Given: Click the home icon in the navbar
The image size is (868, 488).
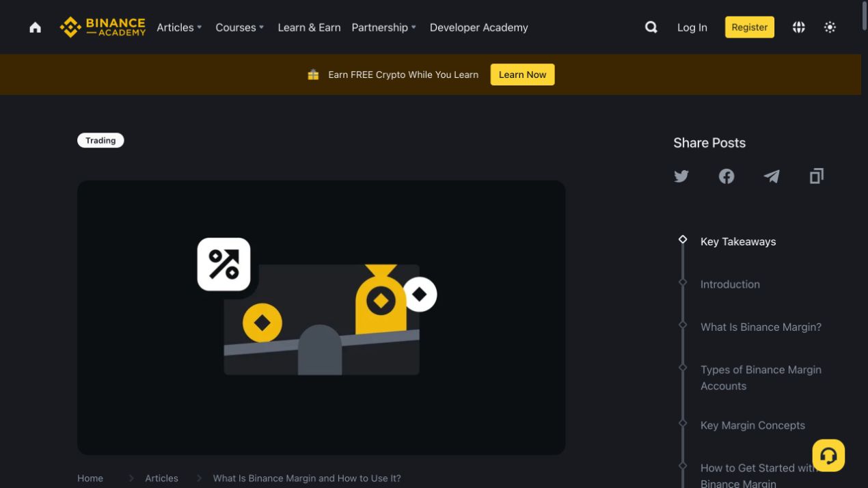Looking at the screenshot, I should pos(36,27).
